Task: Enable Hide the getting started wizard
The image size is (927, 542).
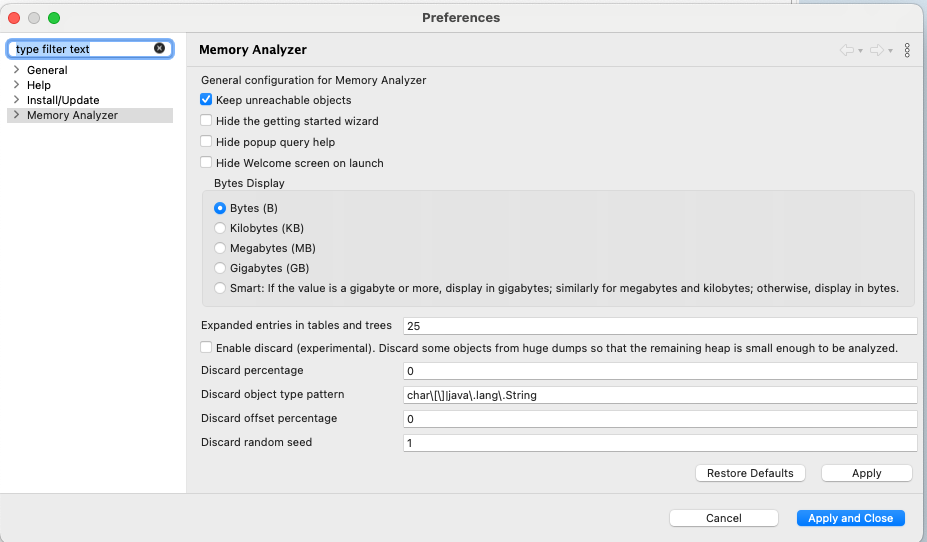Action: tap(206, 121)
